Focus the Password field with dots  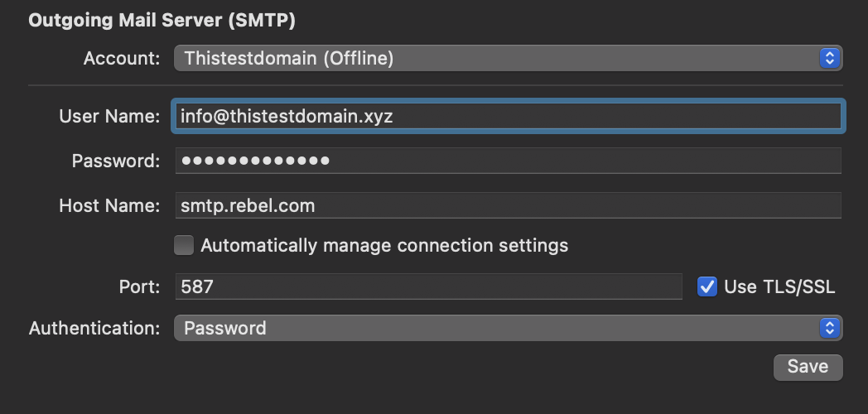(x=509, y=161)
